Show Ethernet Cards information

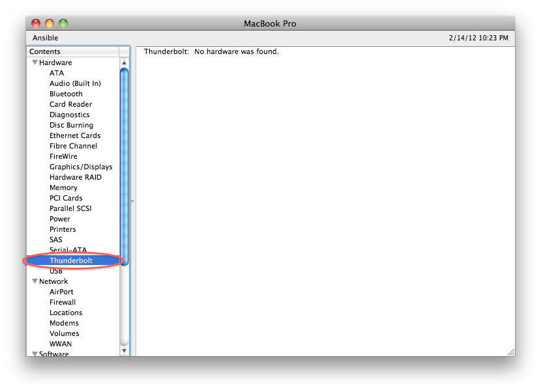[75, 135]
